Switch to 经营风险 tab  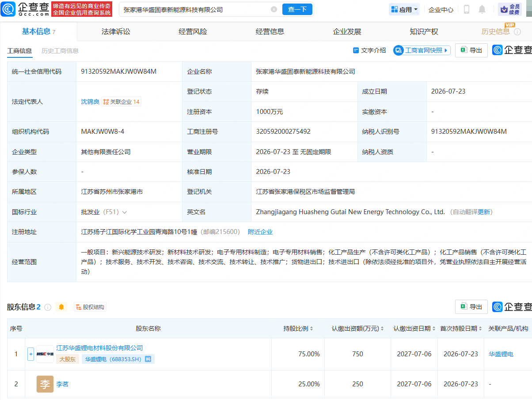[x=193, y=31]
